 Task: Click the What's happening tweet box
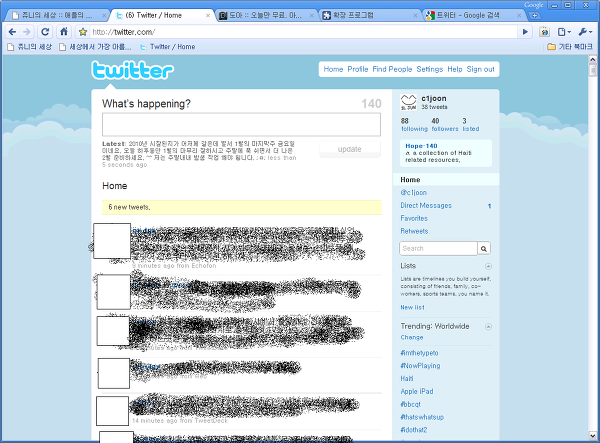coord(241,124)
